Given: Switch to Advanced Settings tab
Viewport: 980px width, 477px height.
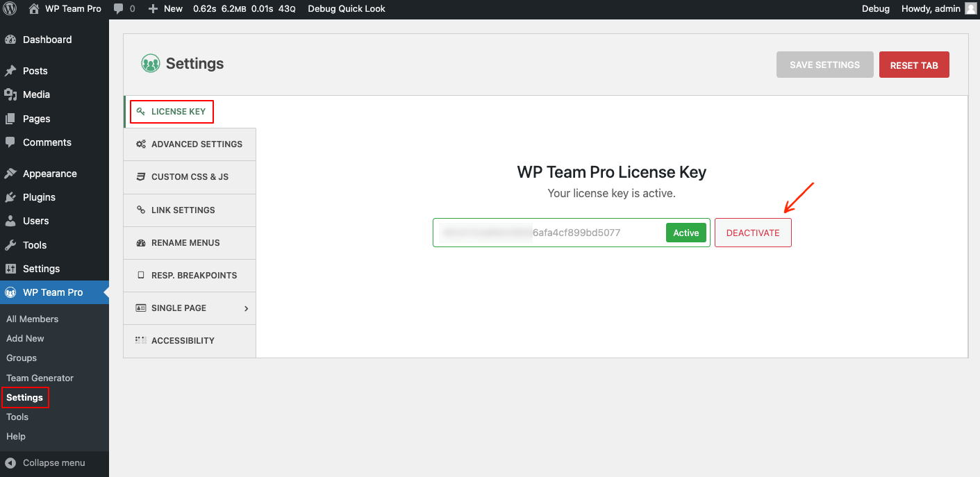Looking at the screenshot, I should coord(190,144).
